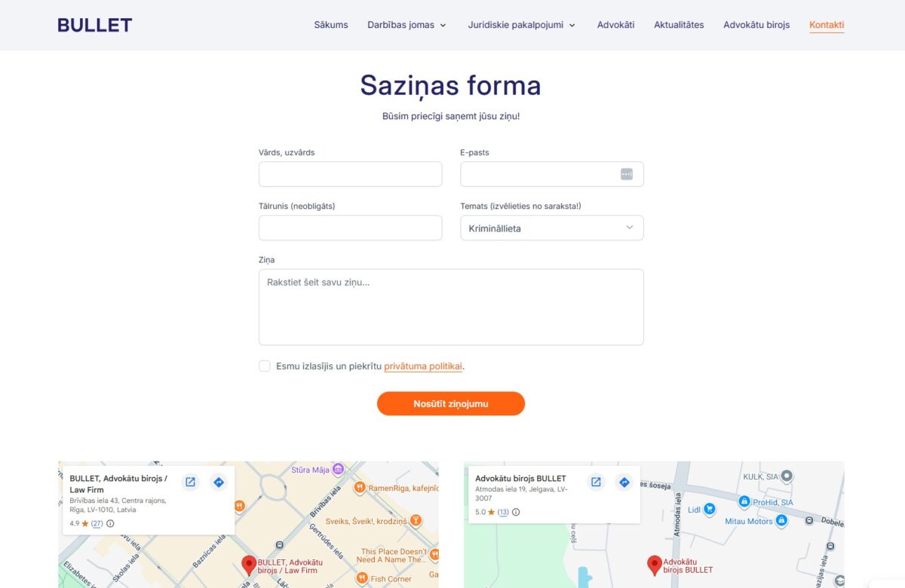This screenshot has width=905, height=588.
Task: Open the 27 Google reviews for the Riga office
Action: point(99,522)
